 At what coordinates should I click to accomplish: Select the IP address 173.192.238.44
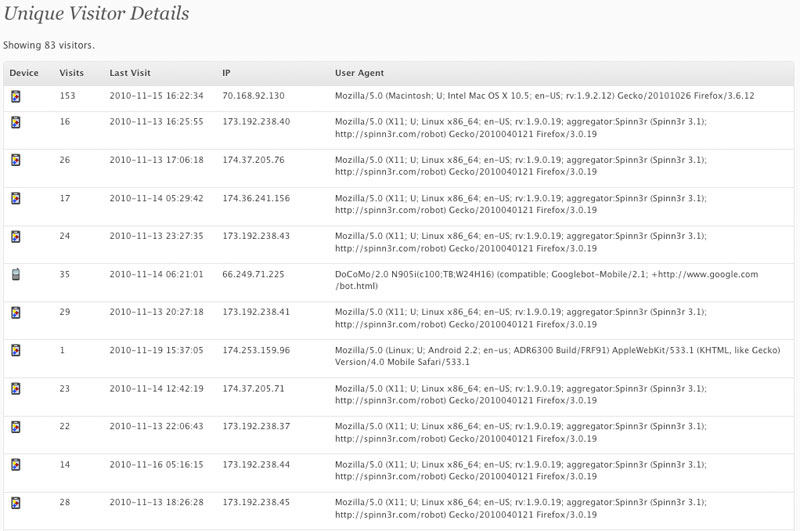pyautogui.click(x=256, y=465)
